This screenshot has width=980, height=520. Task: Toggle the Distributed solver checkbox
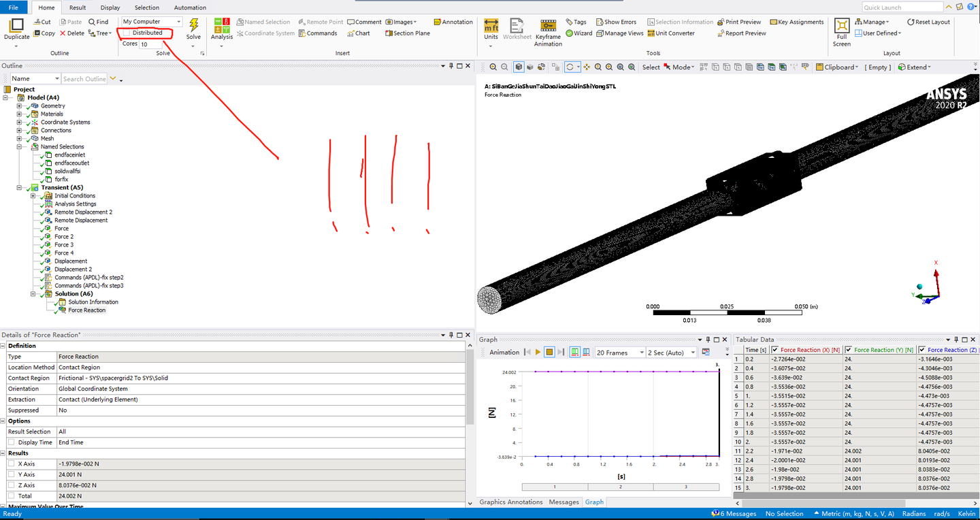click(125, 32)
